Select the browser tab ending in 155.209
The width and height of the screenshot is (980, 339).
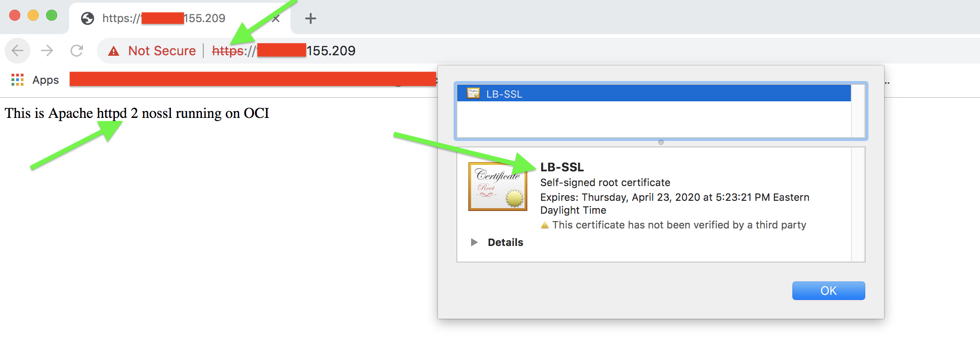[180, 18]
